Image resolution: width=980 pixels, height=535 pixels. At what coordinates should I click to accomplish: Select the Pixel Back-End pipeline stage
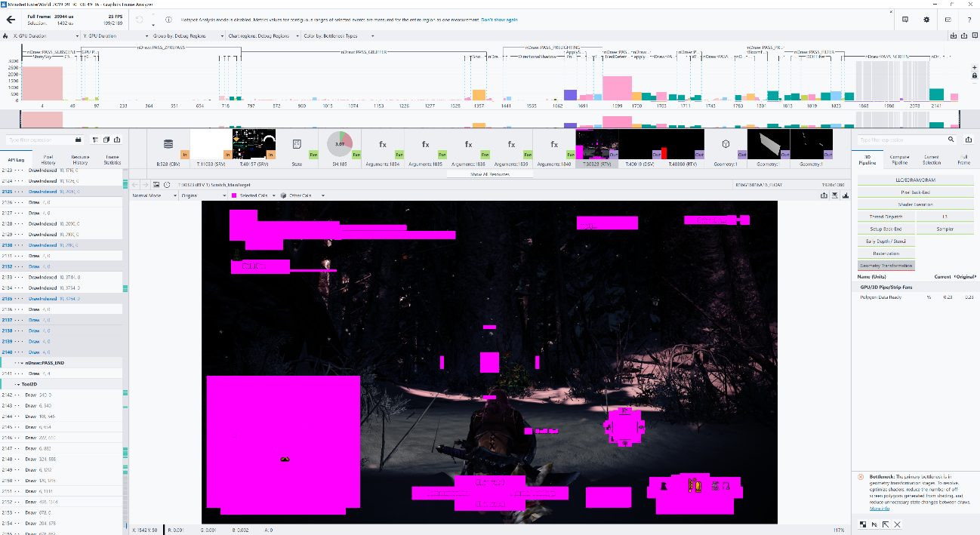point(916,192)
